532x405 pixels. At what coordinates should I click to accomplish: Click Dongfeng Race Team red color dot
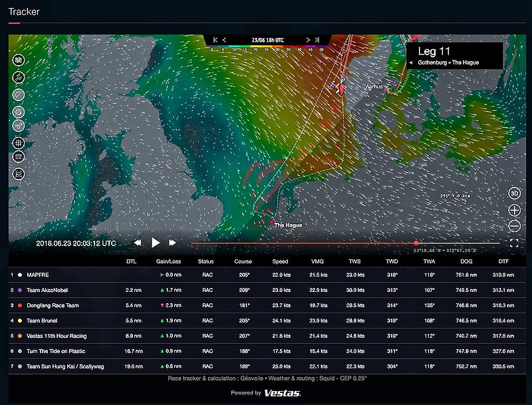(x=20, y=305)
